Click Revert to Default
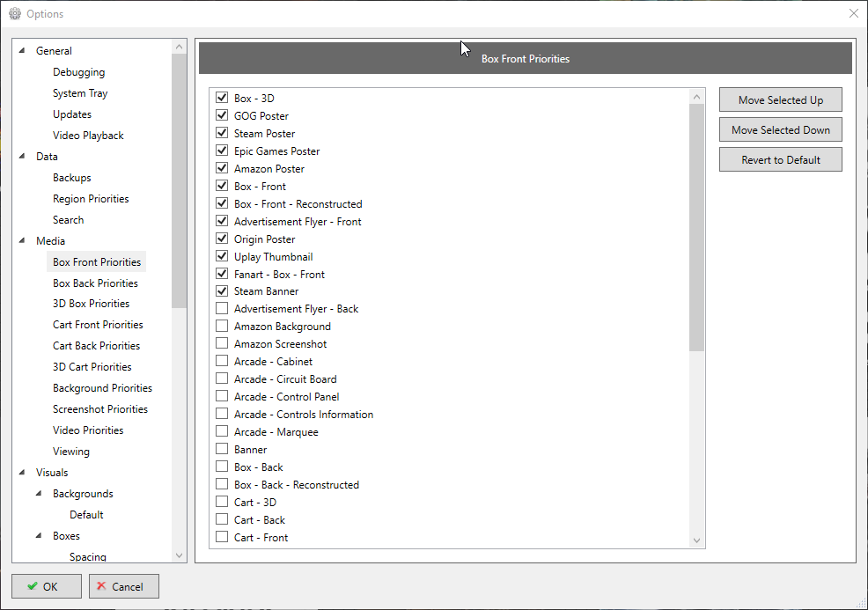Screen dimensions: 868x610 [781, 159]
